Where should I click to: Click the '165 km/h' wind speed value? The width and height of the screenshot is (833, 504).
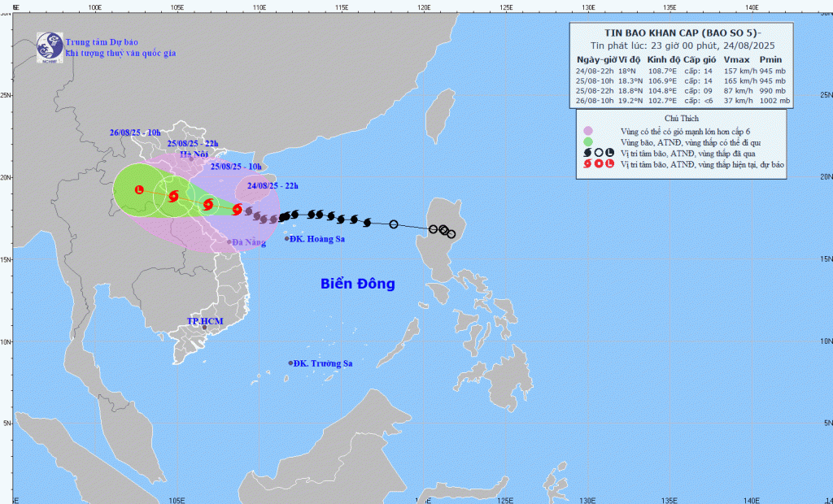(x=740, y=80)
